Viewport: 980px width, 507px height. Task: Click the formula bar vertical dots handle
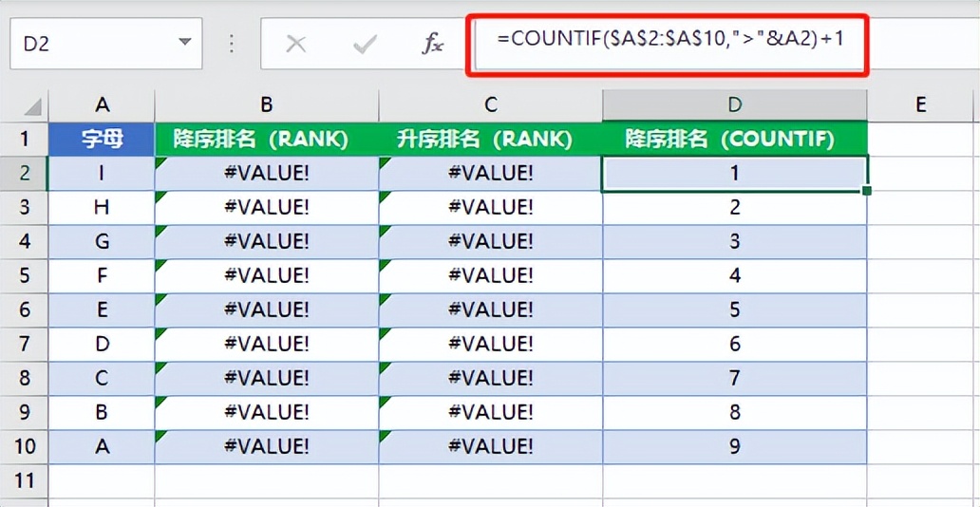point(232,44)
